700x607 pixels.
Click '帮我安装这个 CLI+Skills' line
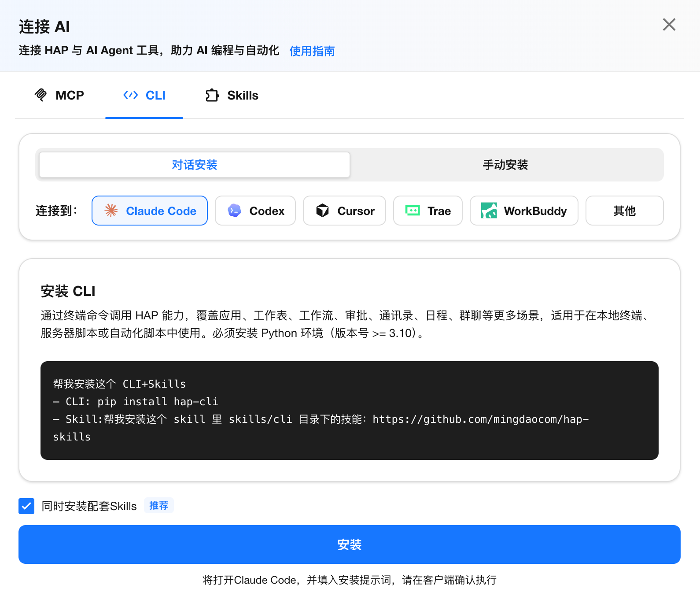(119, 384)
